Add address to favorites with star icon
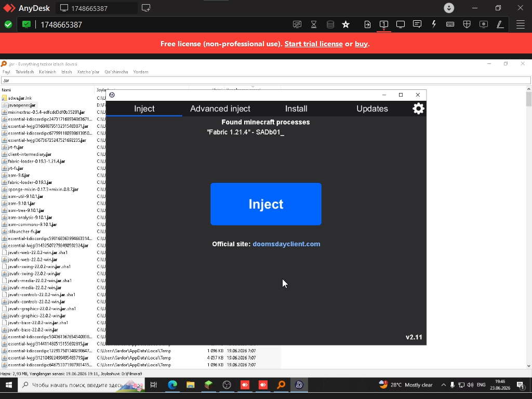Viewport: 532px width, 399px height. pos(345,24)
